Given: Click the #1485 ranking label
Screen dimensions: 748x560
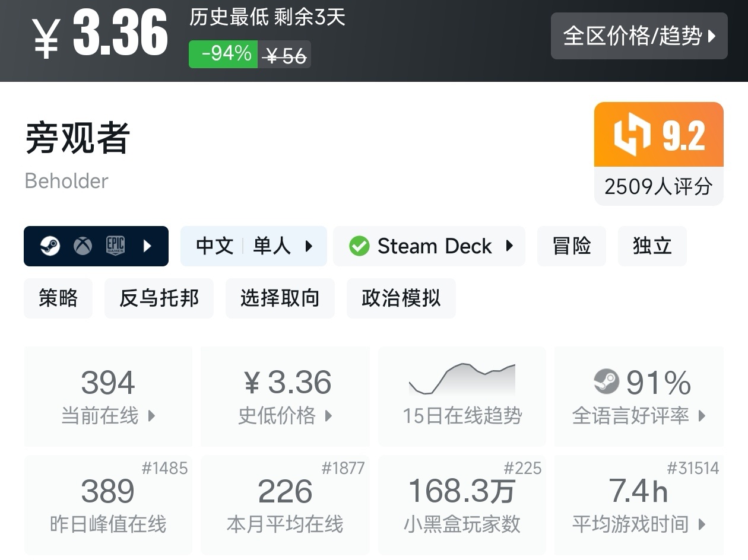Looking at the screenshot, I should (x=164, y=468).
